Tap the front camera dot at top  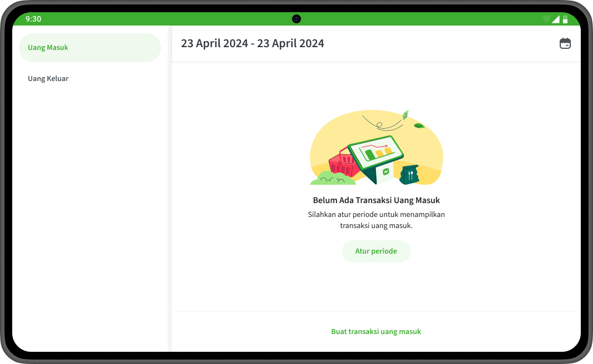pyautogui.click(x=296, y=19)
